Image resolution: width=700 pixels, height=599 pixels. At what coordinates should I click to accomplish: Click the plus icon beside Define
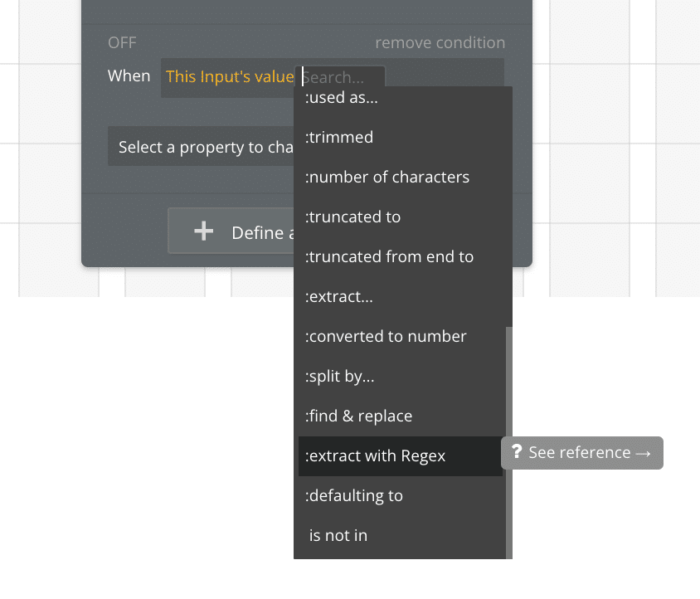pyautogui.click(x=203, y=231)
